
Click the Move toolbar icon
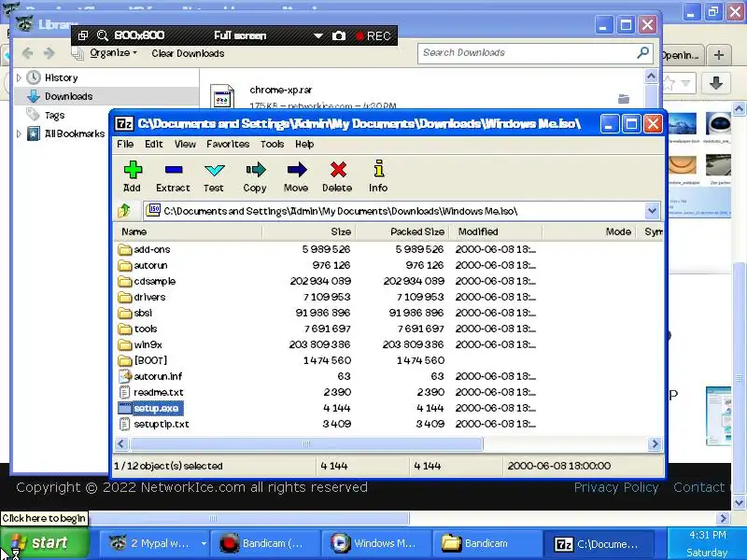click(x=296, y=176)
